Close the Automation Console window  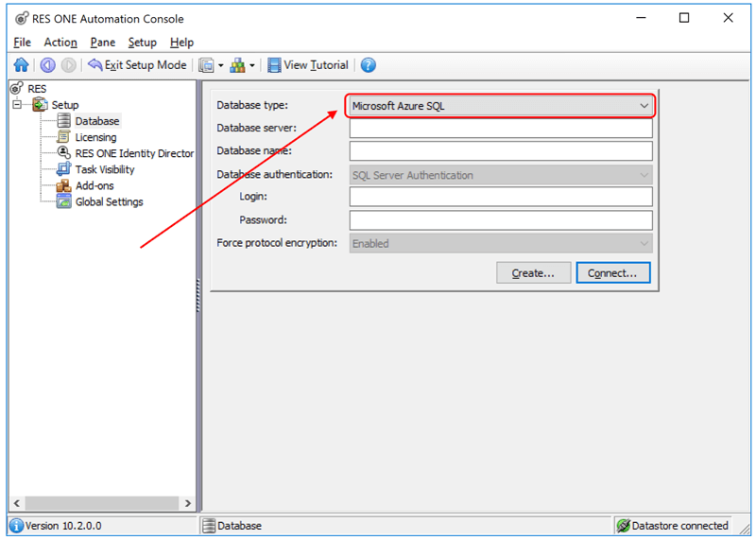click(x=728, y=18)
